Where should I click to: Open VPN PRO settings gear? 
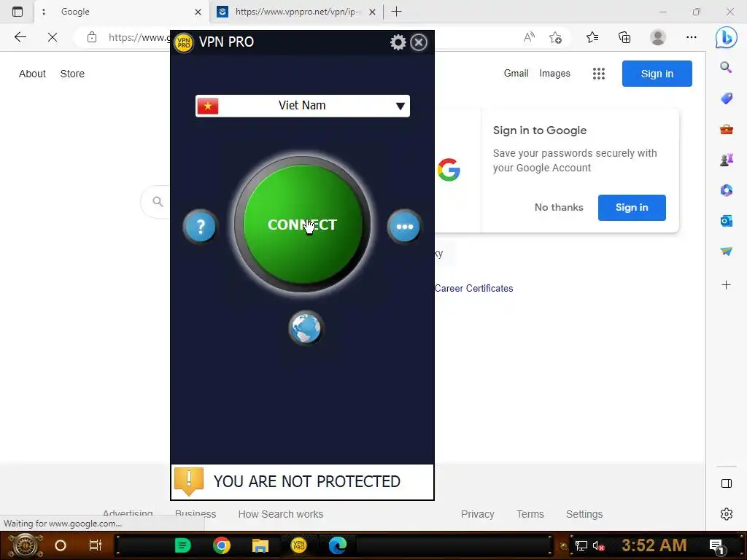click(x=398, y=42)
